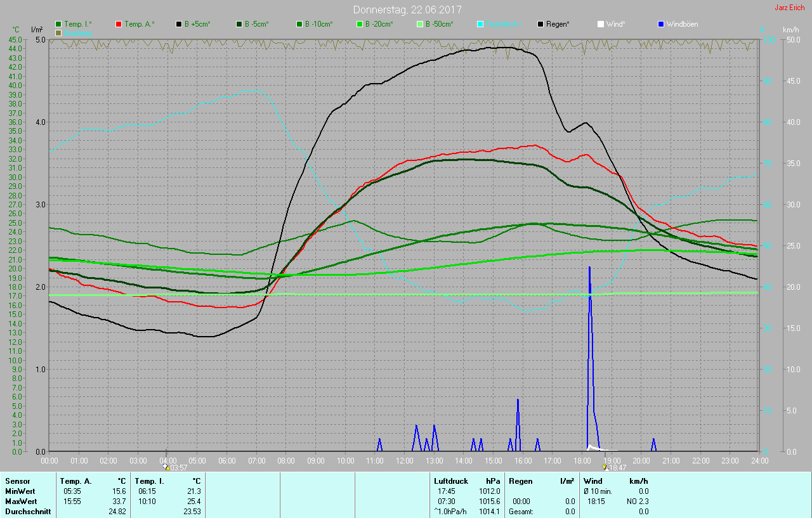Click the light green B -50cm marker
The width and height of the screenshot is (812, 518).
pyautogui.click(x=419, y=24)
